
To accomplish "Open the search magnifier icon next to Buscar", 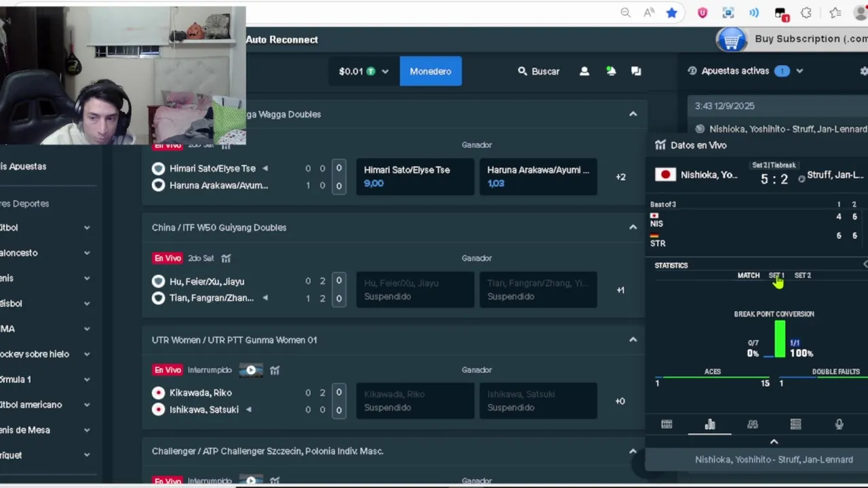I will click(522, 71).
